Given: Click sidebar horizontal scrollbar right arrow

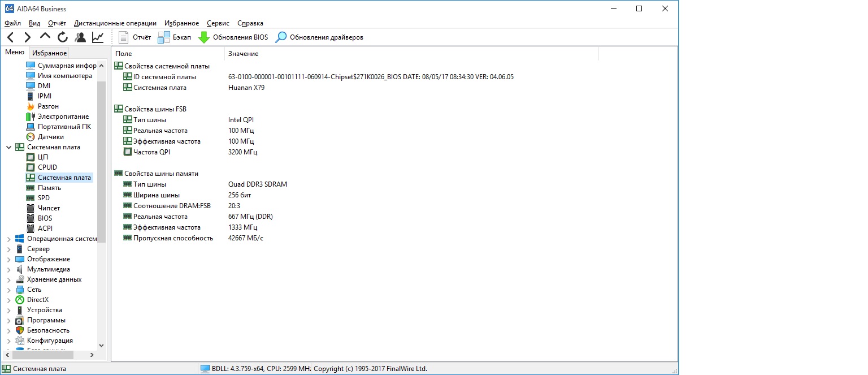Looking at the screenshot, I should click(93, 355).
